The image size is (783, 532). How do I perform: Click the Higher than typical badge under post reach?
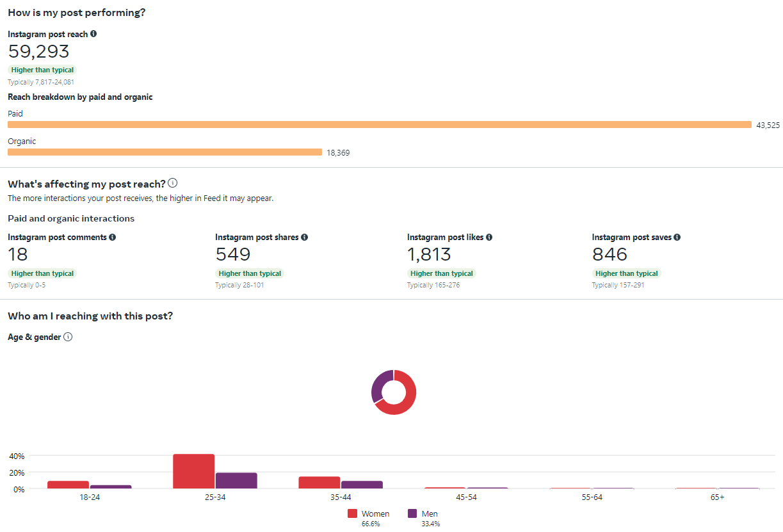42,70
